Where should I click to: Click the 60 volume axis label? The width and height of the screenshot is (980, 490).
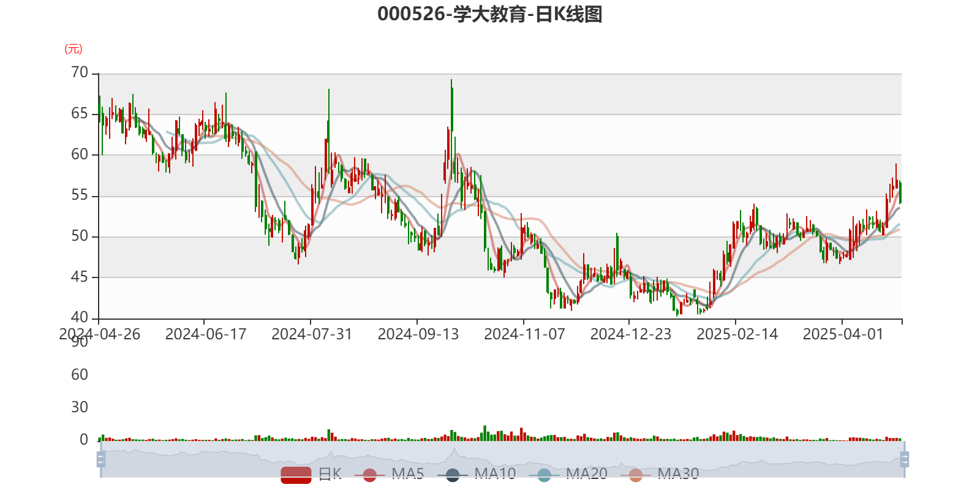coord(80,375)
